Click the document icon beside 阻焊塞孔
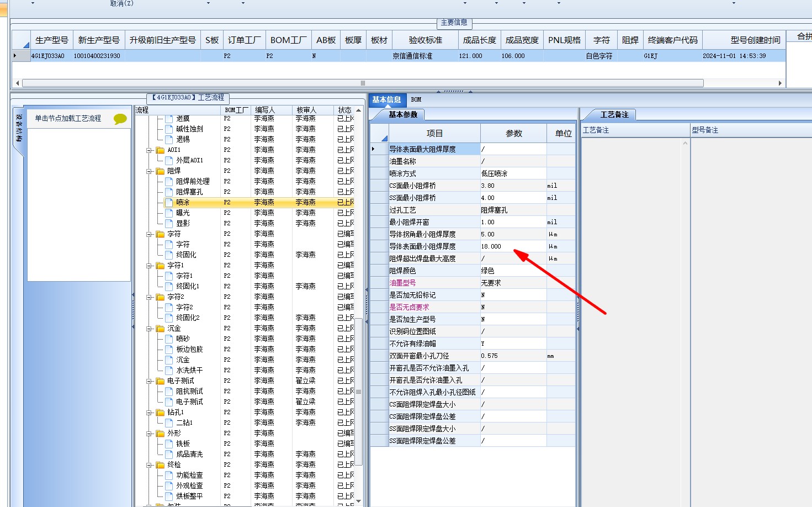The image size is (812, 507). [169, 192]
